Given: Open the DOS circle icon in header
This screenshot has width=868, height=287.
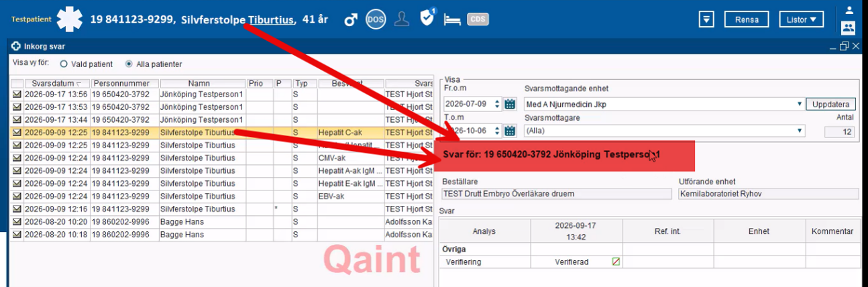Looking at the screenshot, I should (x=376, y=19).
